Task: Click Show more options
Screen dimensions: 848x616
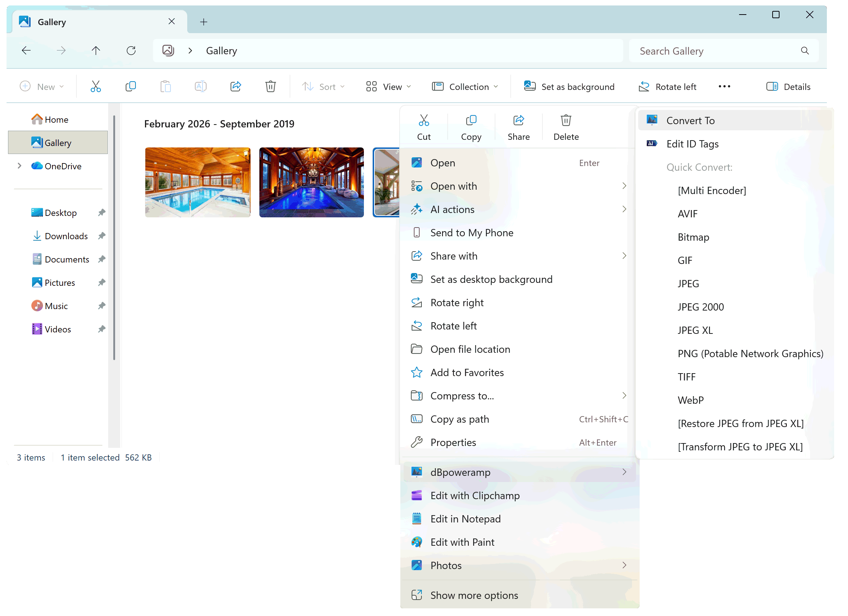Action: (x=474, y=595)
